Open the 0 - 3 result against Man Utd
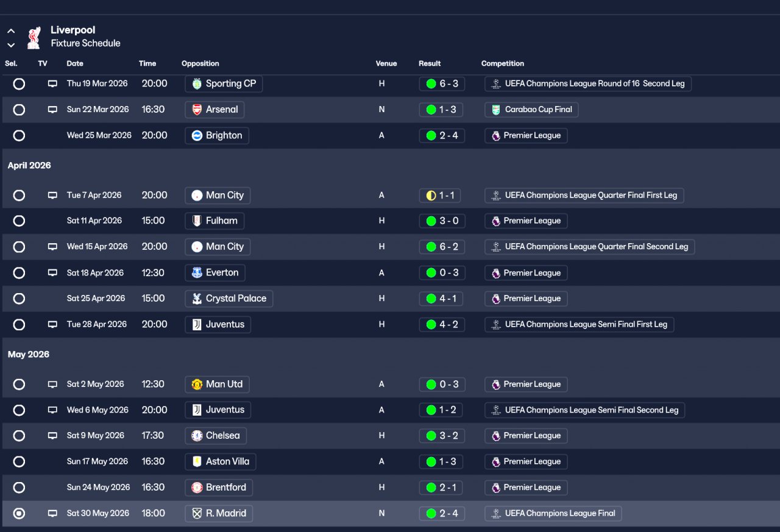The height and width of the screenshot is (532, 780). tap(442, 385)
